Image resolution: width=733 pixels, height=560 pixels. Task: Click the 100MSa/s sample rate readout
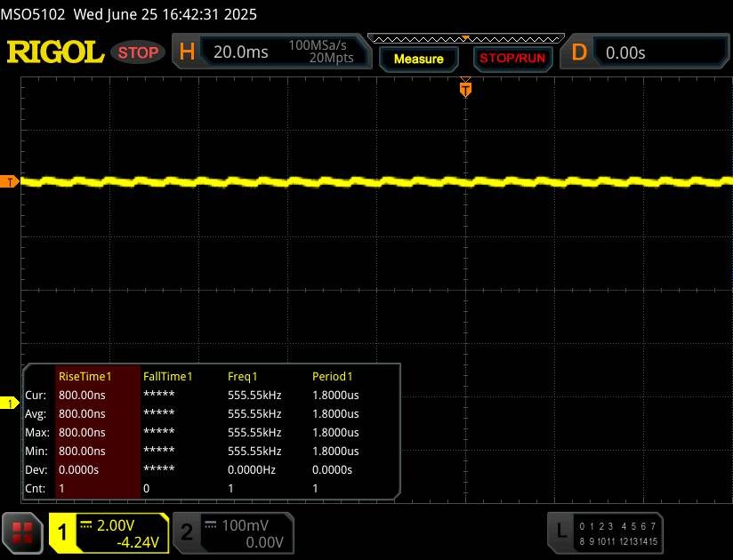pyautogui.click(x=318, y=45)
